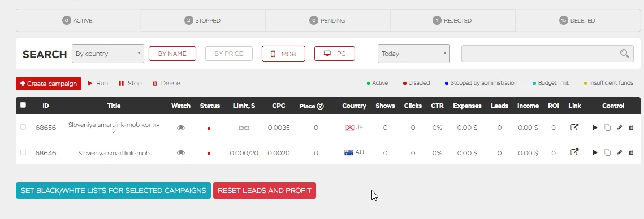Run campaign 68656 with play icon
Viewport: 644px width, 219px height.
point(595,128)
